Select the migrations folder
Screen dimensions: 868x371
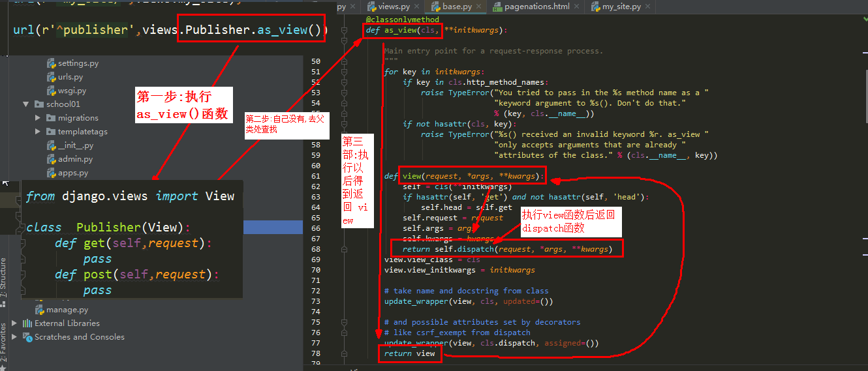tap(78, 118)
